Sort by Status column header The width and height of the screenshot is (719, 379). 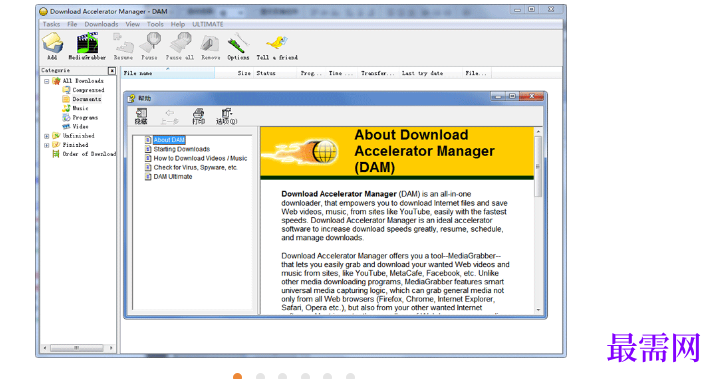coord(274,73)
